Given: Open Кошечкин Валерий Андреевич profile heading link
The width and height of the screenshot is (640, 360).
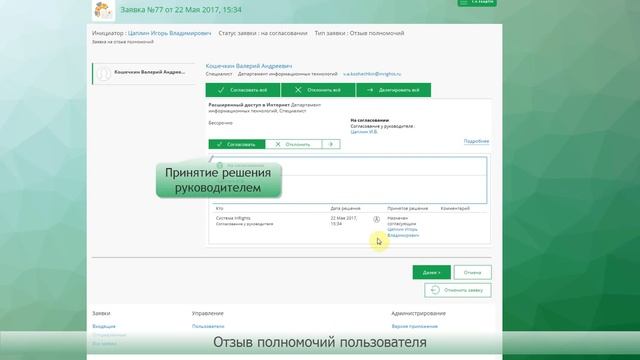Looking at the screenshot, I should (249, 66).
